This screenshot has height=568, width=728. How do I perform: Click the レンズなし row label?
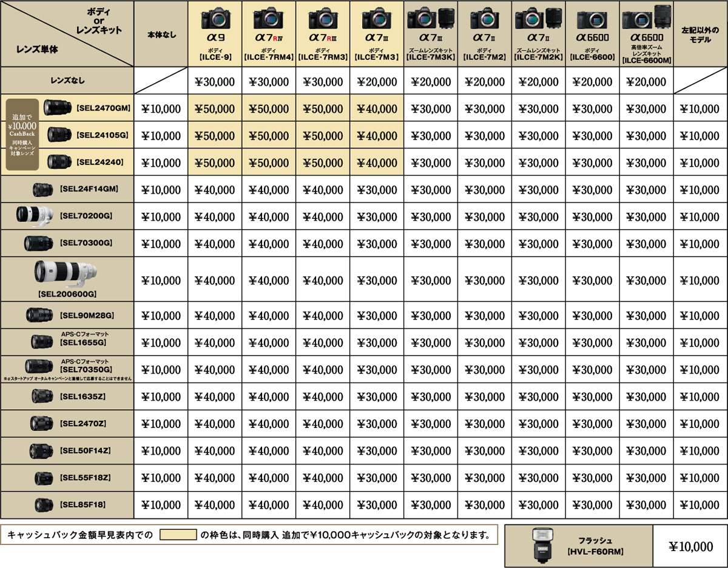tap(67, 80)
